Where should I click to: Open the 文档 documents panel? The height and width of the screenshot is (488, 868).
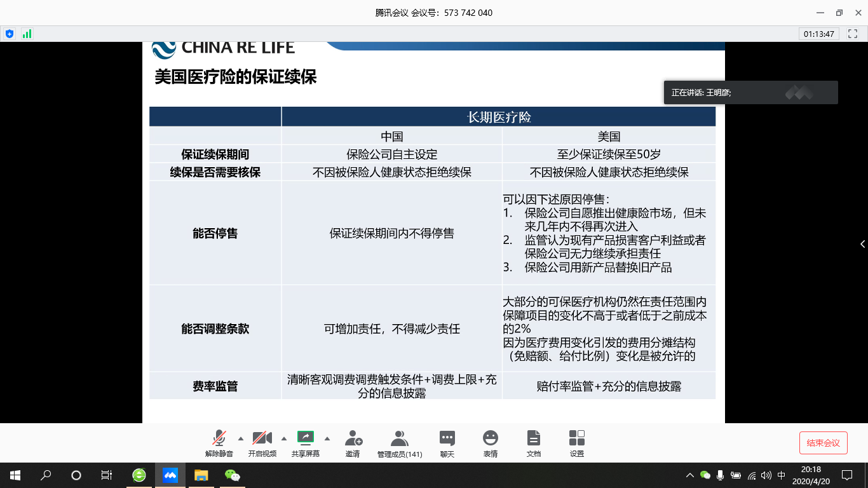(x=534, y=443)
